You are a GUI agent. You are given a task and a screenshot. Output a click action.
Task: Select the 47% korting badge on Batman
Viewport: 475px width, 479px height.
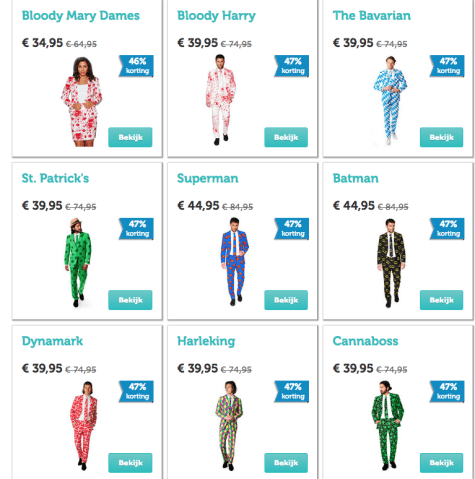pos(447,229)
